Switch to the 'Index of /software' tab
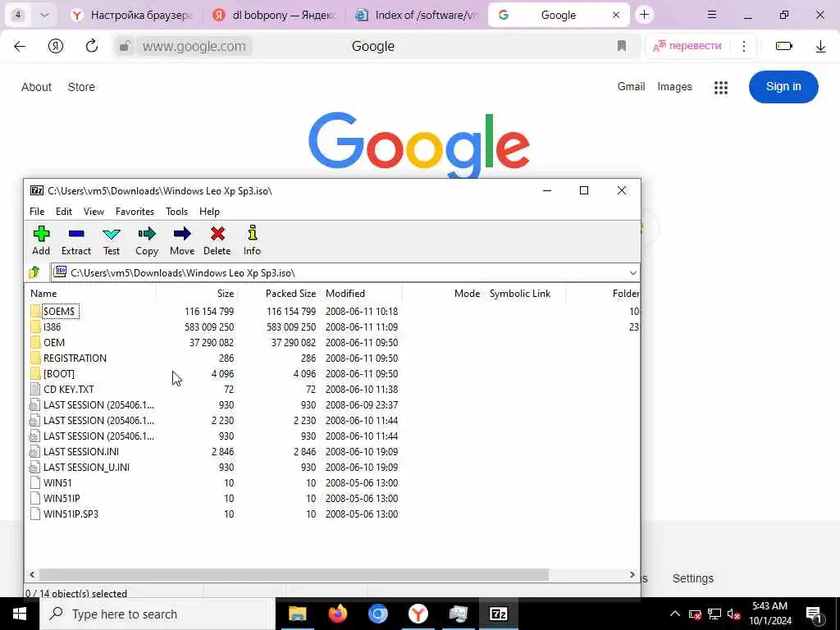The height and width of the screenshot is (630, 840). tap(417, 15)
